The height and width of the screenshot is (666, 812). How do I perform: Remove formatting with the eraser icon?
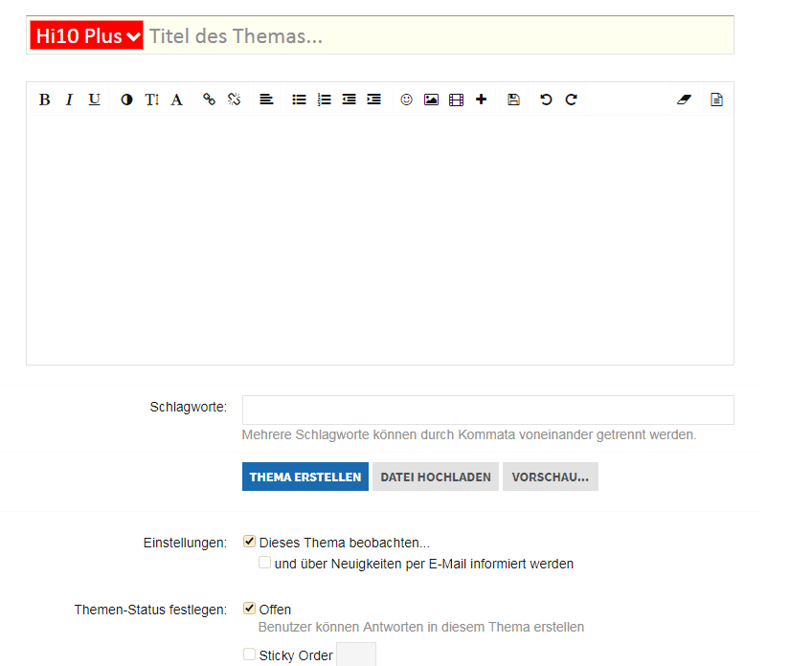[684, 100]
